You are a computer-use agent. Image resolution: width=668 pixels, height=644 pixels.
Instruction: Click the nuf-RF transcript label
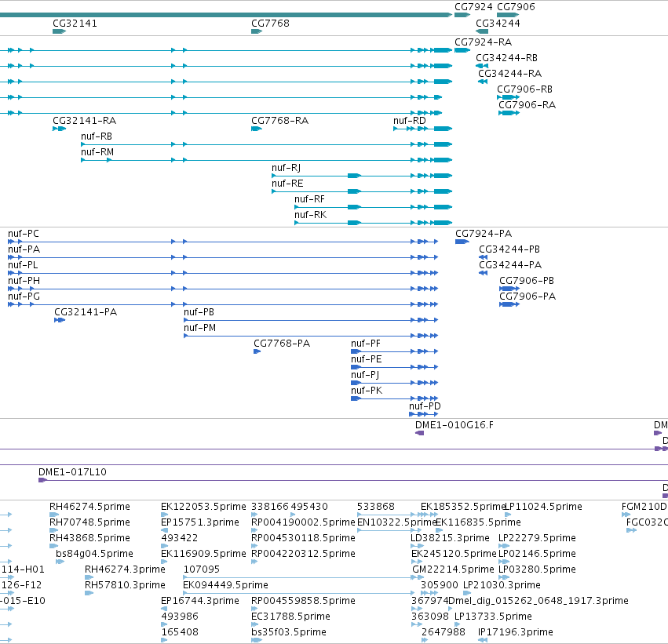click(310, 199)
